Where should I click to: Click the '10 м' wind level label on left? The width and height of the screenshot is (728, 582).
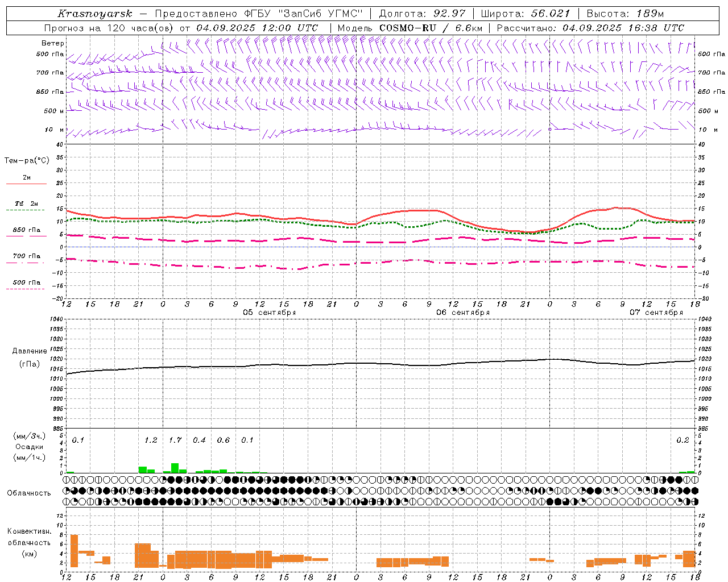[55, 130]
